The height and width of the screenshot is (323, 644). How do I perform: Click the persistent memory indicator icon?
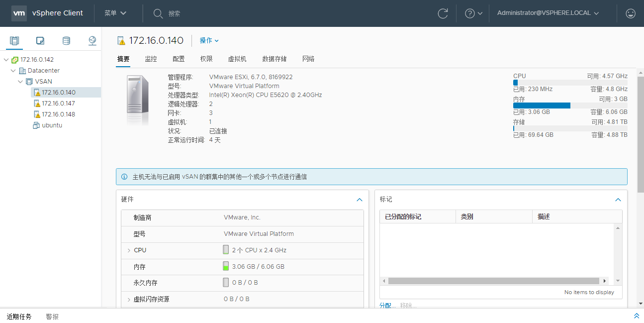pyautogui.click(x=226, y=282)
